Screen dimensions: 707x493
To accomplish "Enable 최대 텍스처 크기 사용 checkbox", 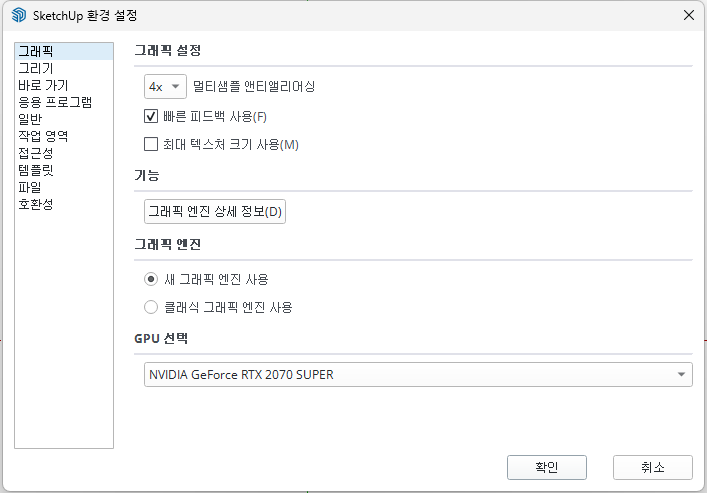I will (151, 144).
